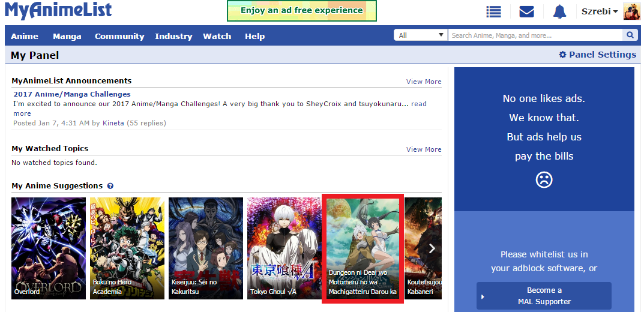
Task: Click the Szrebi profile avatar image
Action: click(x=631, y=11)
